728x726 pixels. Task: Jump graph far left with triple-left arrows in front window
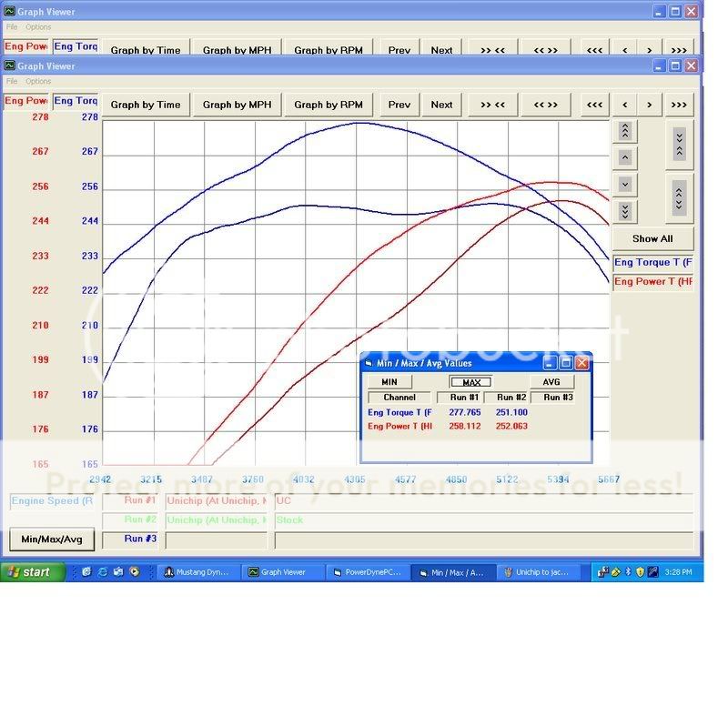(x=594, y=105)
